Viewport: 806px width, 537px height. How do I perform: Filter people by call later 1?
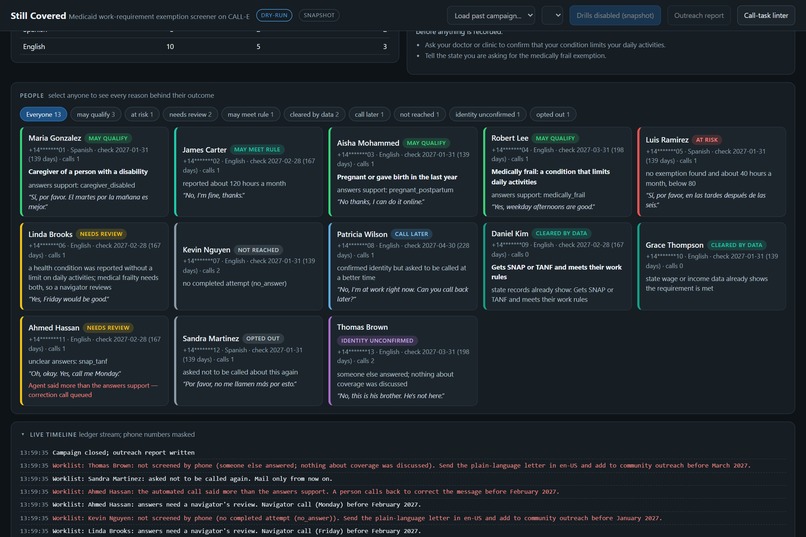click(x=369, y=115)
